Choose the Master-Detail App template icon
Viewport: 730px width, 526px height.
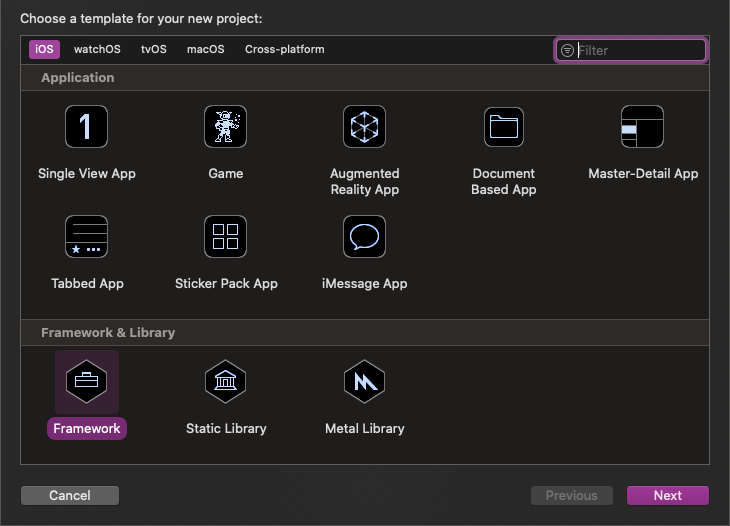(642, 127)
